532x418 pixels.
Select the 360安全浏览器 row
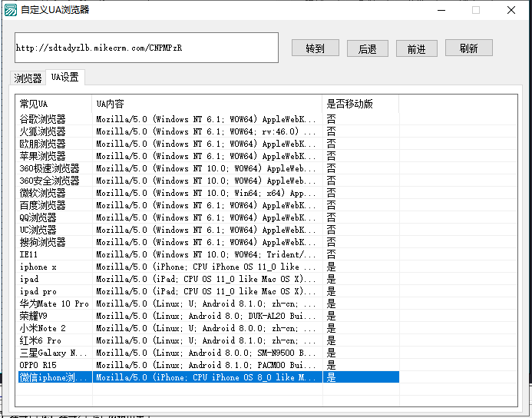pos(208,181)
